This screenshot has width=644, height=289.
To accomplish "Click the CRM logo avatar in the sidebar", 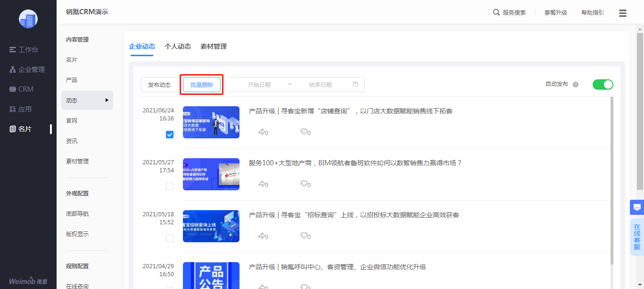I will pos(28,19).
